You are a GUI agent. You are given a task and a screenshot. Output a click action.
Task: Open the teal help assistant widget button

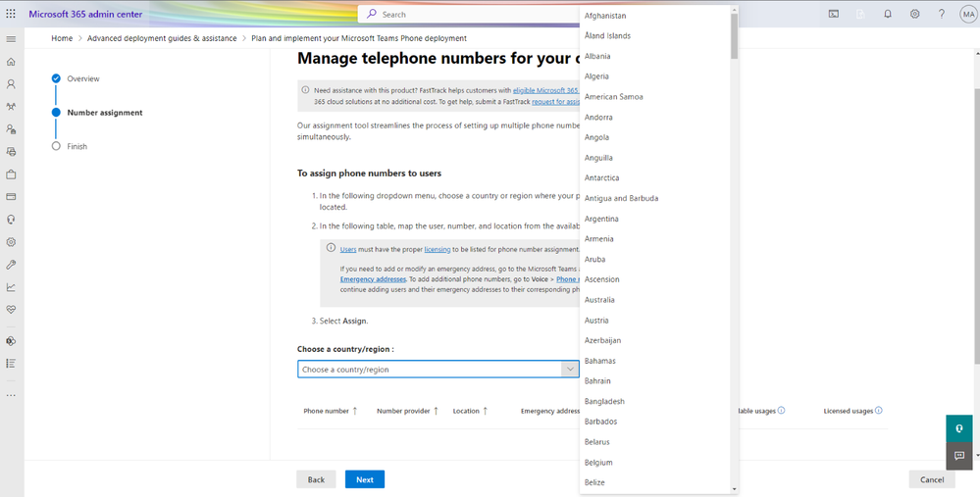pos(959,429)
